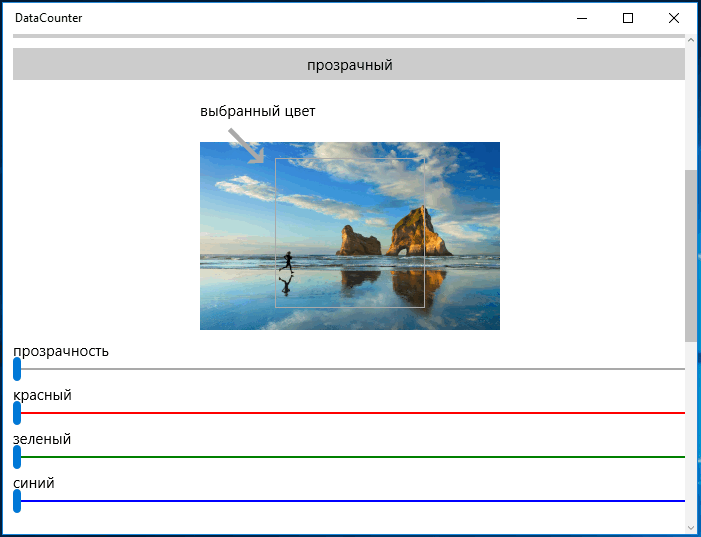The height and width of the screenshot is (537, 701).
Task: Click the зеленый slider thumb
Action: pos(17,457)
